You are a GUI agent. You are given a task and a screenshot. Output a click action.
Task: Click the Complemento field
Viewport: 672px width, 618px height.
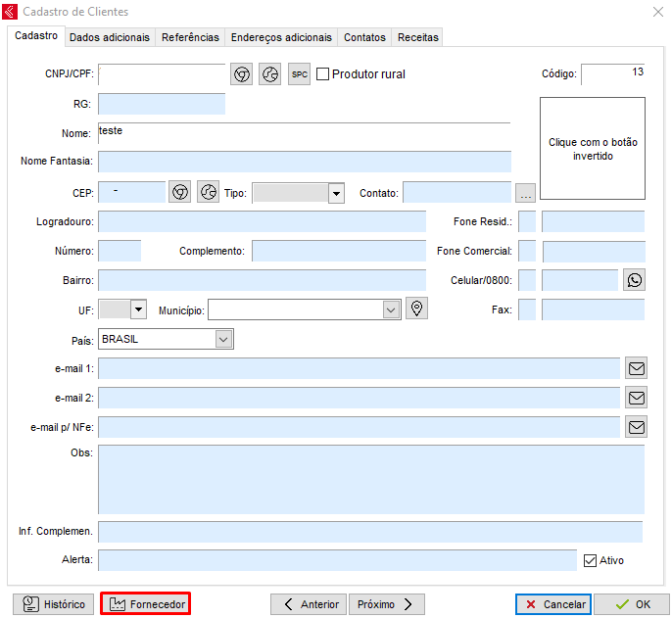point(339,251)
